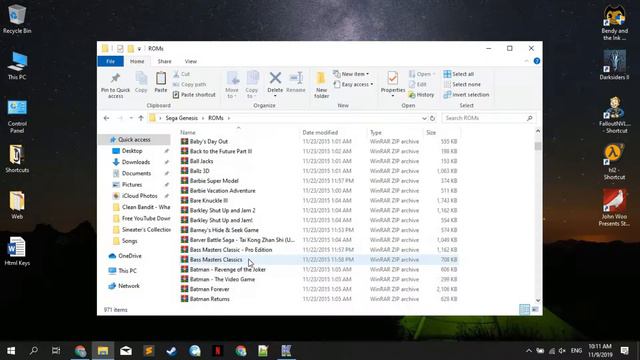Open the Copy to dropdown

coord(252,85)
